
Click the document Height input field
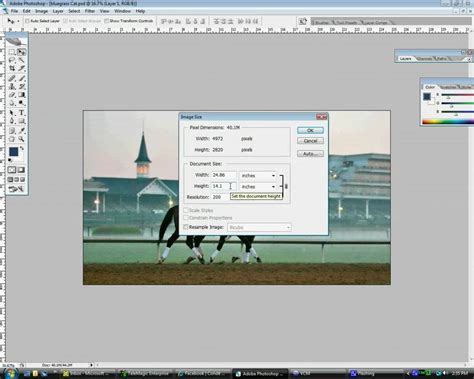224,186
